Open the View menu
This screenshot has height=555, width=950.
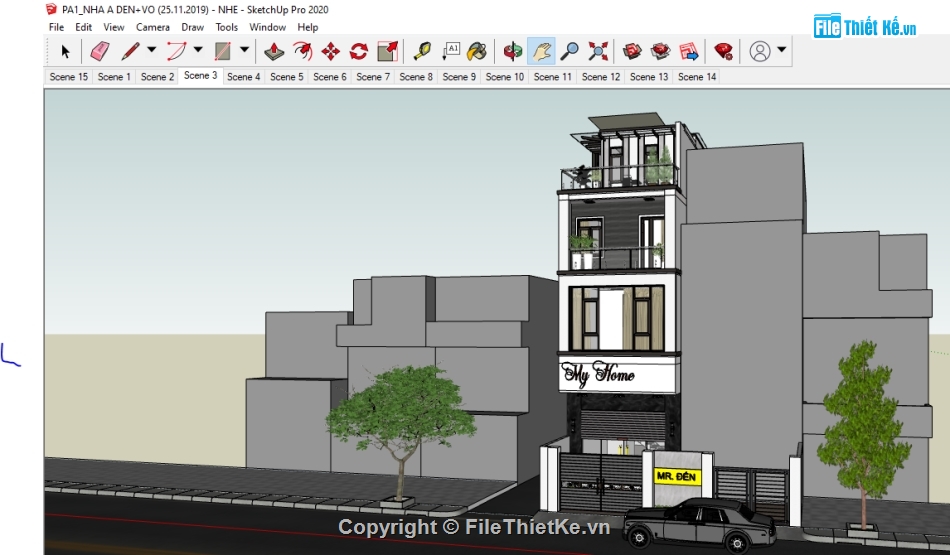coord(113,27)
